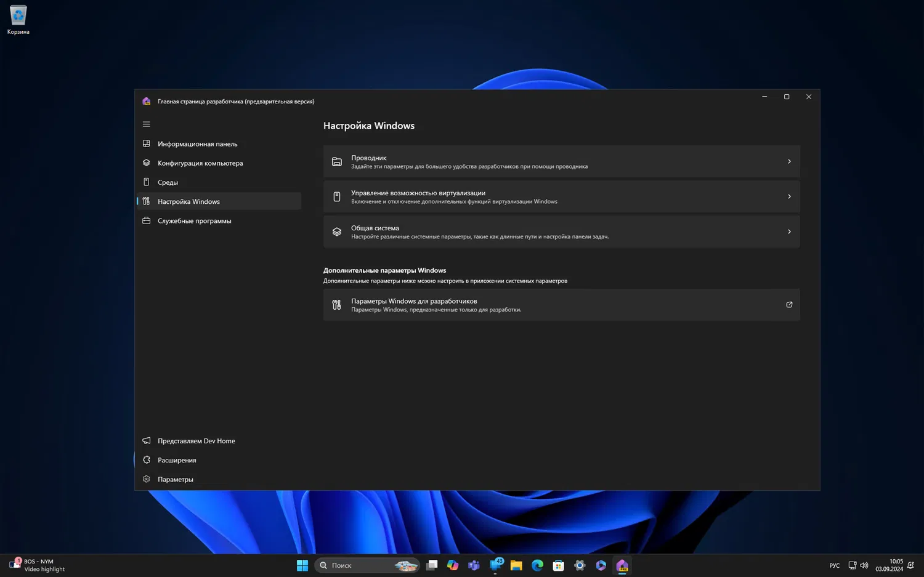Expand the Проводник settings chevron
Screen dimensions: 924x577
(x=789, y=161)
